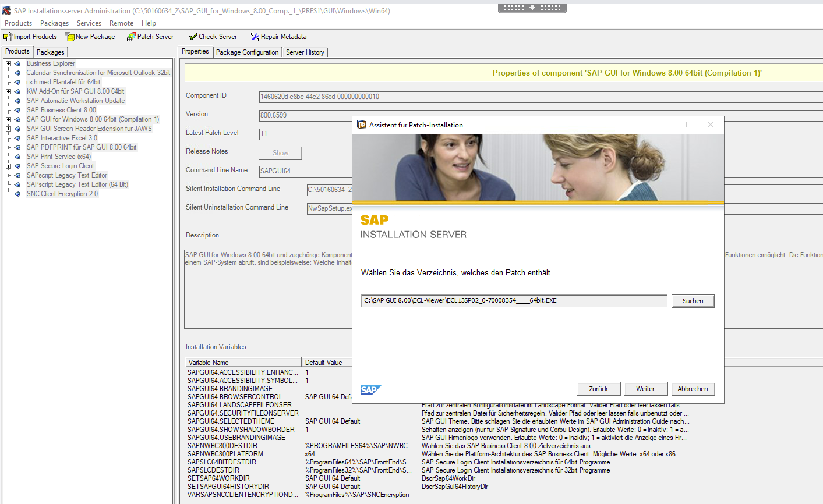Click the component icon beside i.s.h.med Plantafel

tap(18, 82)
